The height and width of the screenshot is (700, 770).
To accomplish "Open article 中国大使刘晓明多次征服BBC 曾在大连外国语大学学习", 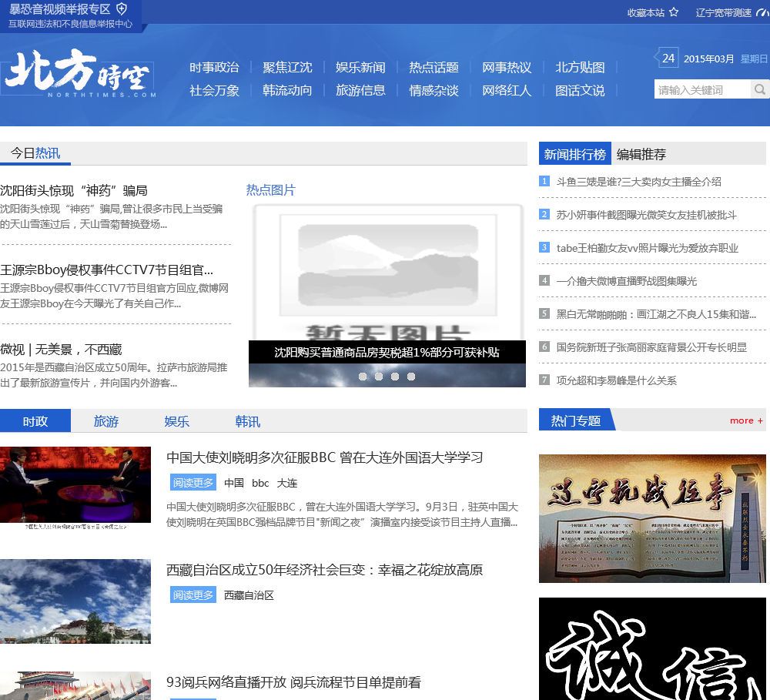I will [325, 457].
